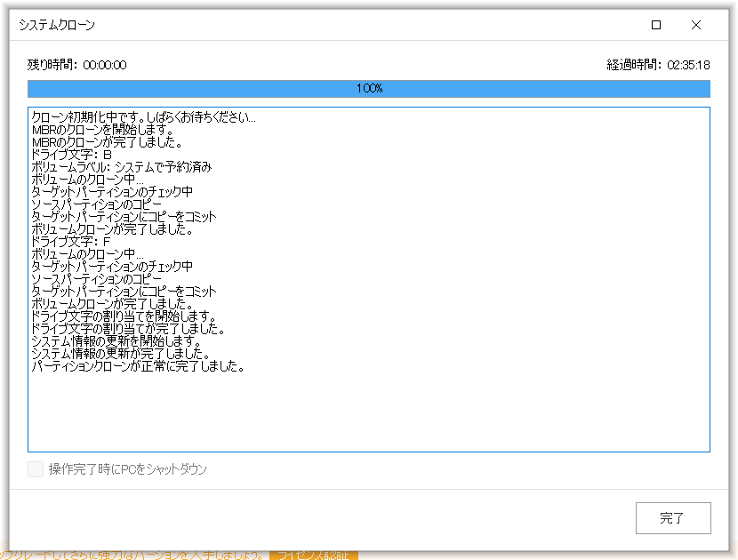
Task: Click inside the clone log text area
Action: (x=369, y=409)
